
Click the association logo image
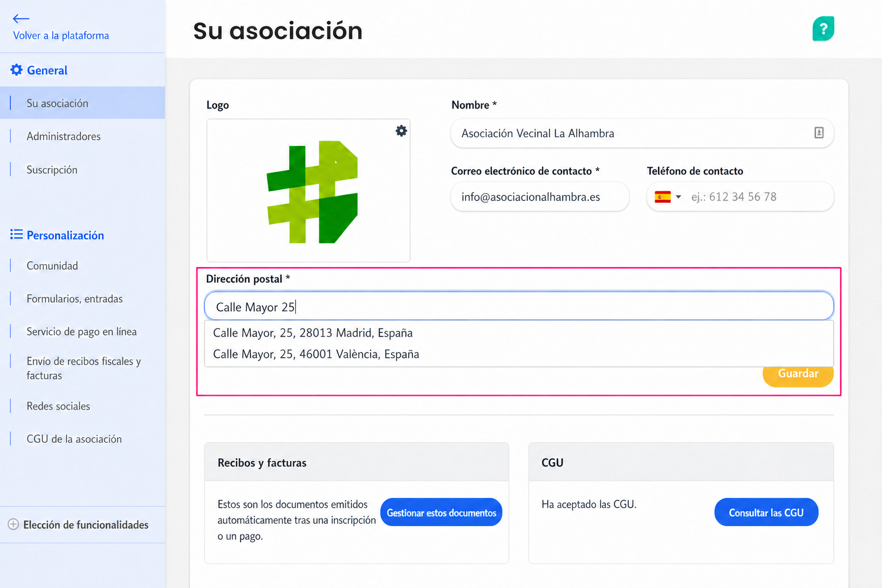312,192
